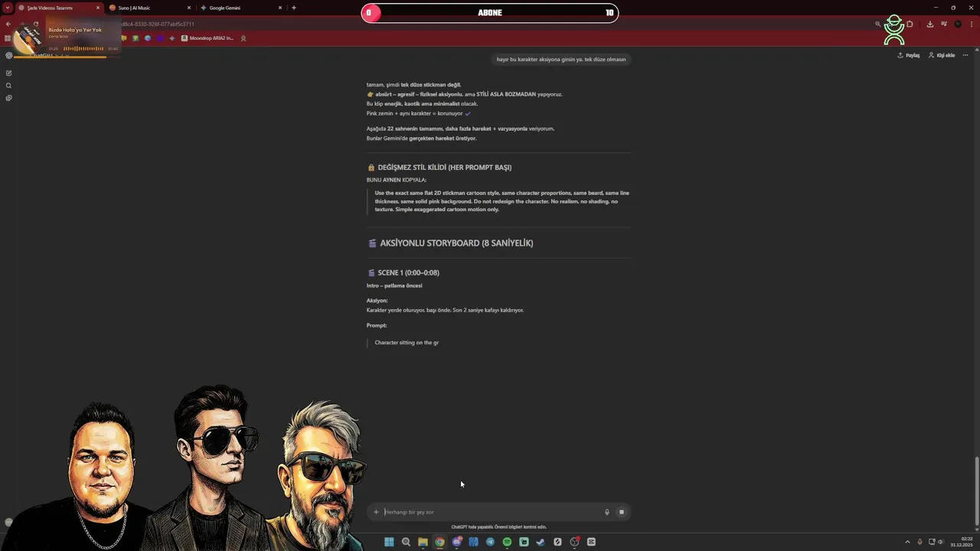Open the tab search chevron in Chrome

click(x=7, y=8)
